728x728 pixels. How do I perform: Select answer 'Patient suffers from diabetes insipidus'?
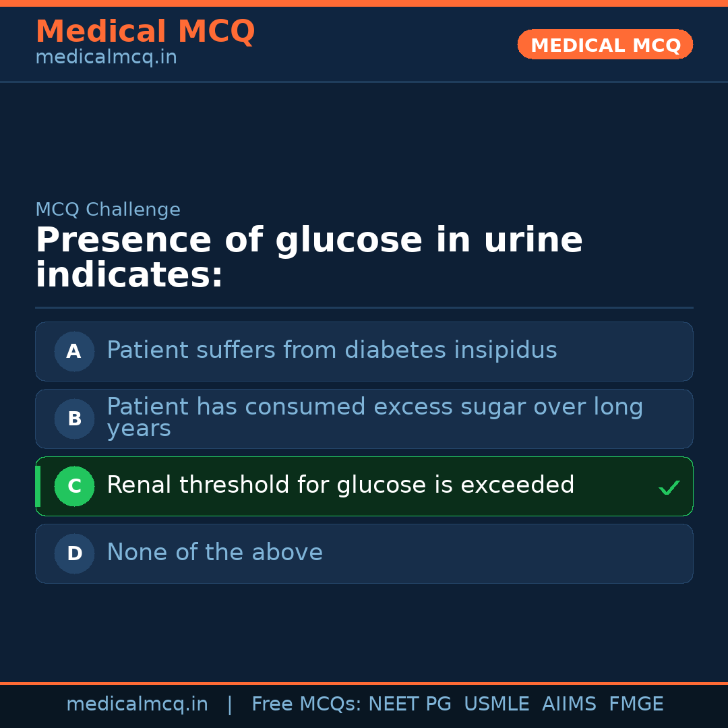[x=332, y=351]
